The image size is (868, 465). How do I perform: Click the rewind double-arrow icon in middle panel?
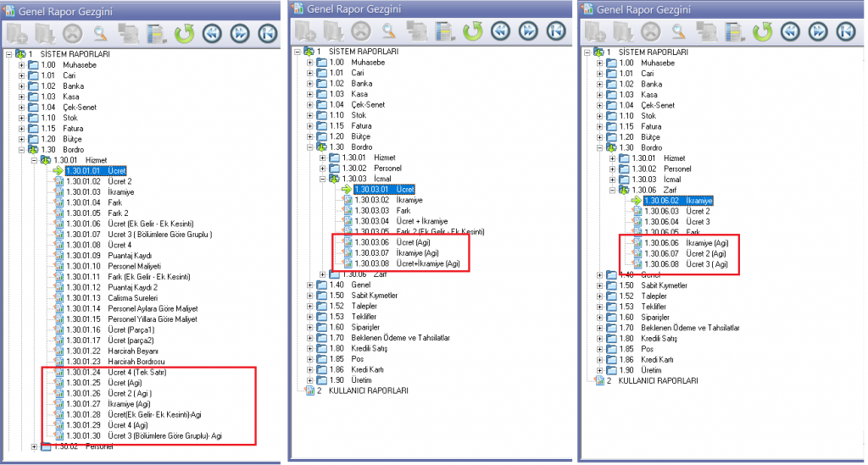pos(501,32)
